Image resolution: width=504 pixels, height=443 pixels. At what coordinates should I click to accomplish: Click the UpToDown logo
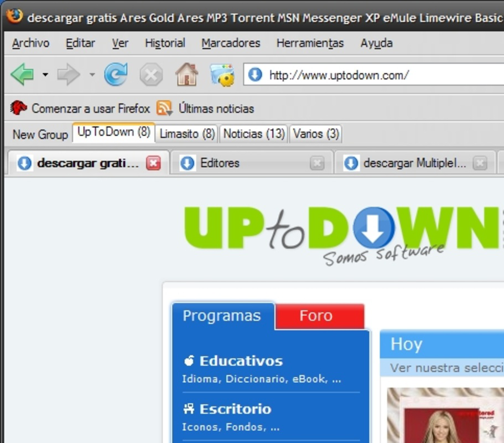tap(342, 236)
